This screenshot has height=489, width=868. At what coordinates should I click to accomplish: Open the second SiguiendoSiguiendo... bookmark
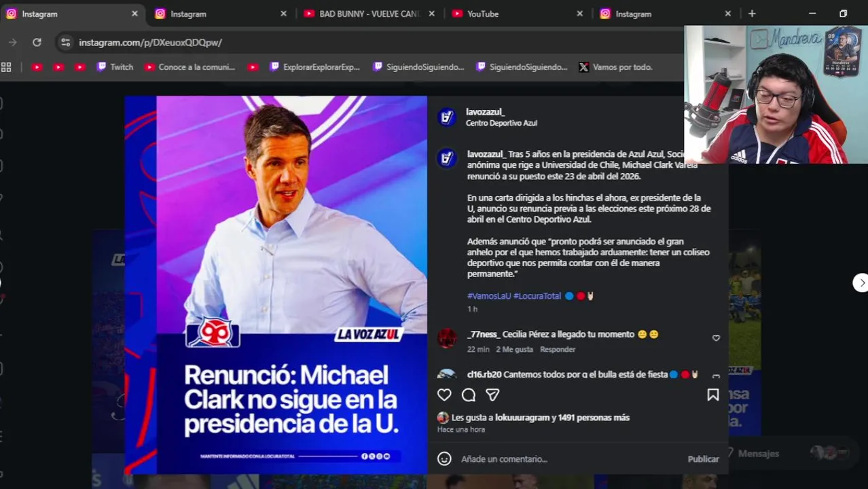(x=522, y=67)
